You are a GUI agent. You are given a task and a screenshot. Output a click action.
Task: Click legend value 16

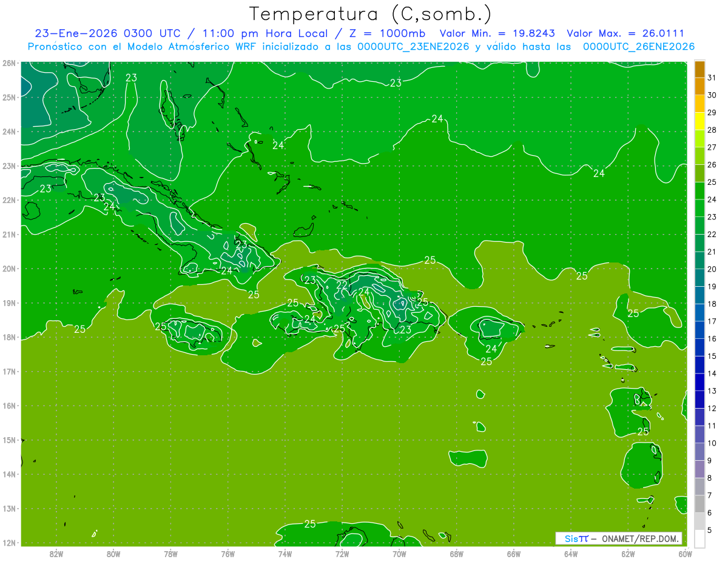pyautogui.click(x=712, y=338)
